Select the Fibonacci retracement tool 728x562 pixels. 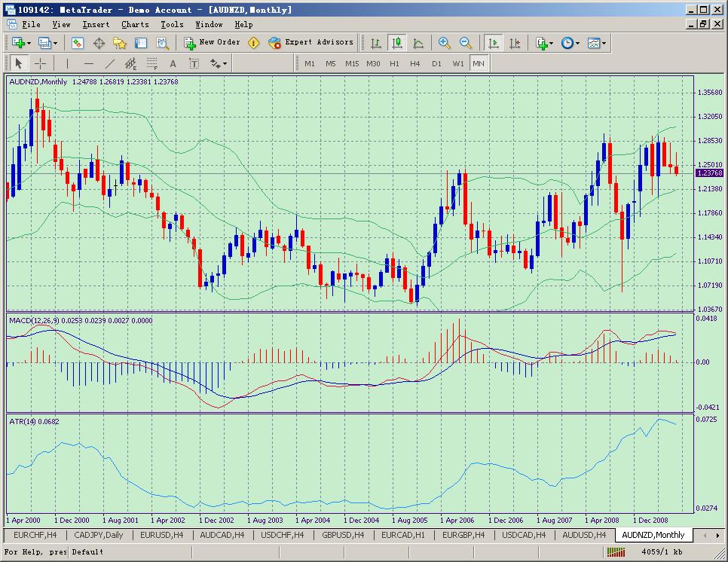tap(151, 64)
